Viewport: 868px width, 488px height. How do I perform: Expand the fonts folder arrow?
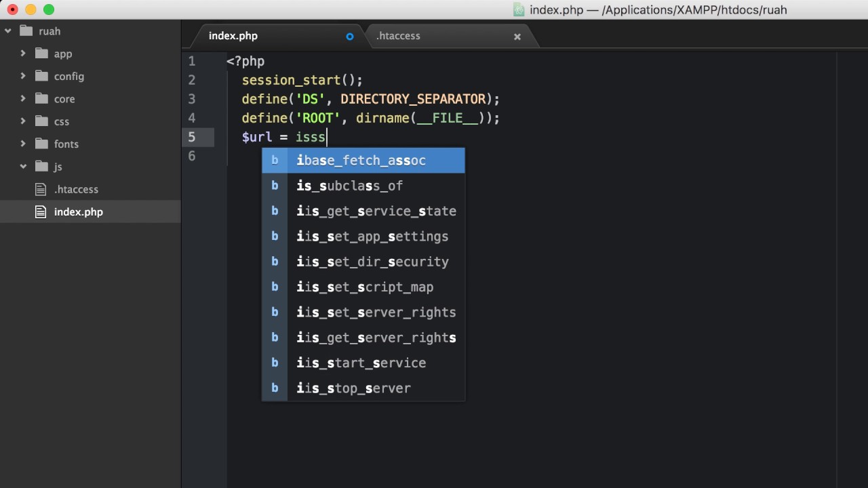pyautogui.click(x=23, y=144)
